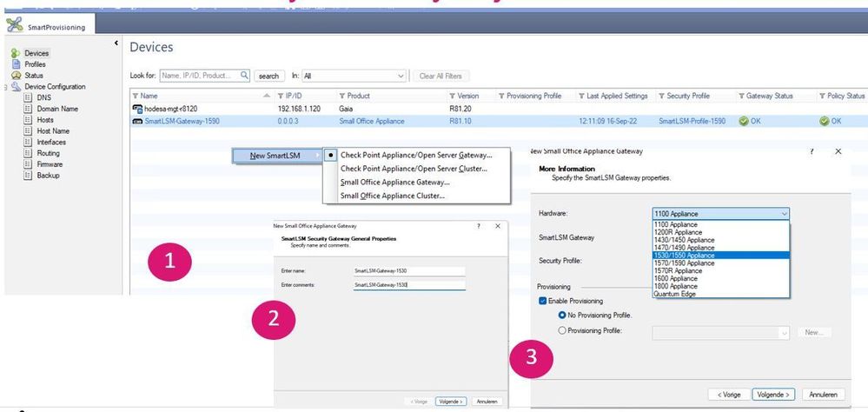This screenshot has height=412, width=868.
Task: Select the hodesa-mgt-r8120 device row
Action: click(176, 109)
